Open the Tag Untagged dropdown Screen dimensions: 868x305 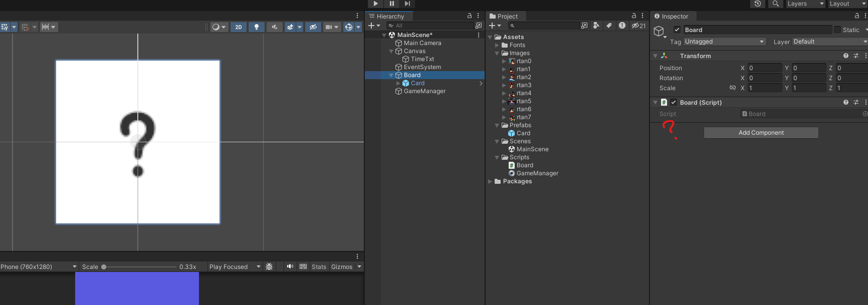725,42
